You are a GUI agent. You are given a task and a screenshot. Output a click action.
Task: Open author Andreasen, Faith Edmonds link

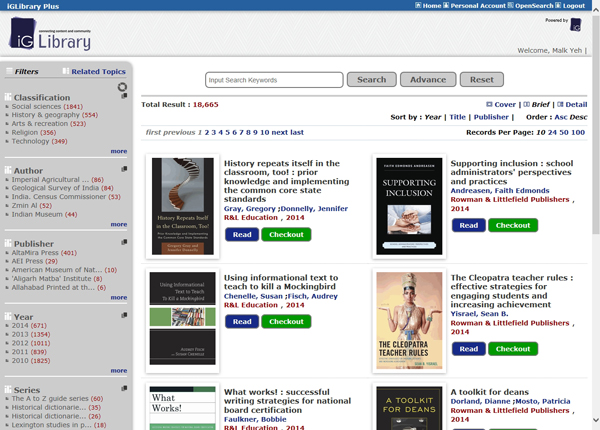500,191
